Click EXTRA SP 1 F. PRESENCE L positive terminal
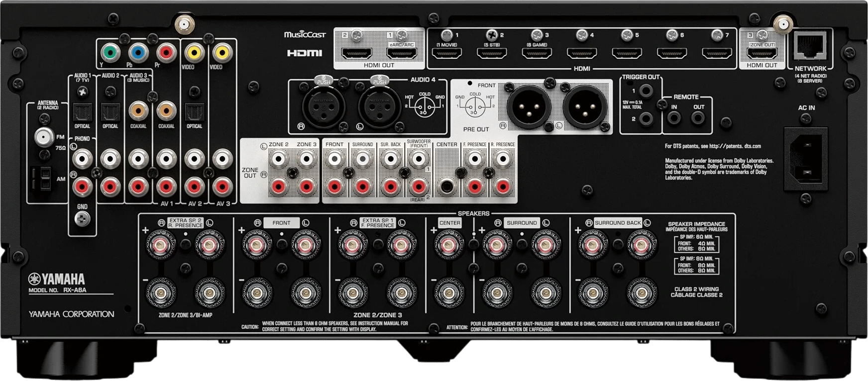Viewport: 868px width, 381px height. [401, 246]
